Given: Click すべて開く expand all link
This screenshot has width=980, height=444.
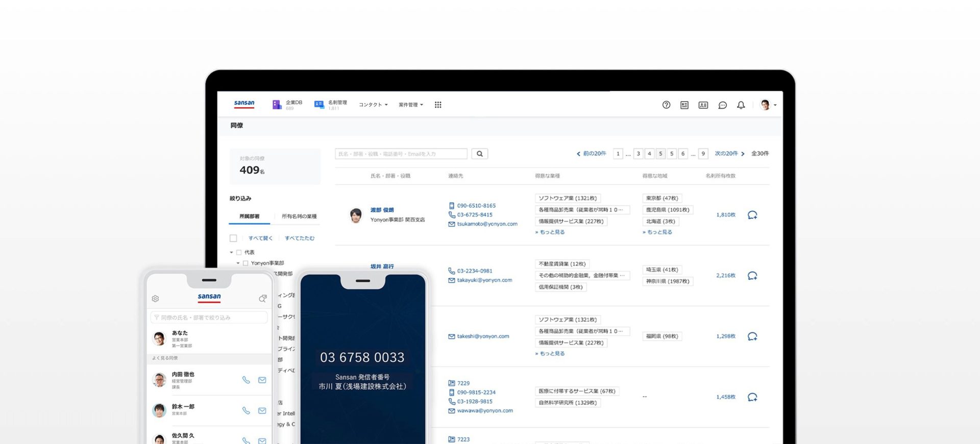Looking at the screenshot, I should 260,238.
